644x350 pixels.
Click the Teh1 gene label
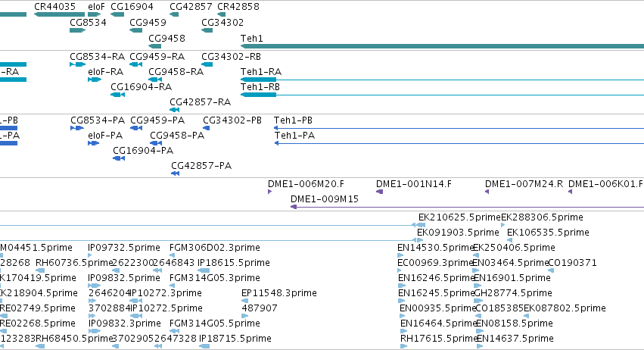252,38
